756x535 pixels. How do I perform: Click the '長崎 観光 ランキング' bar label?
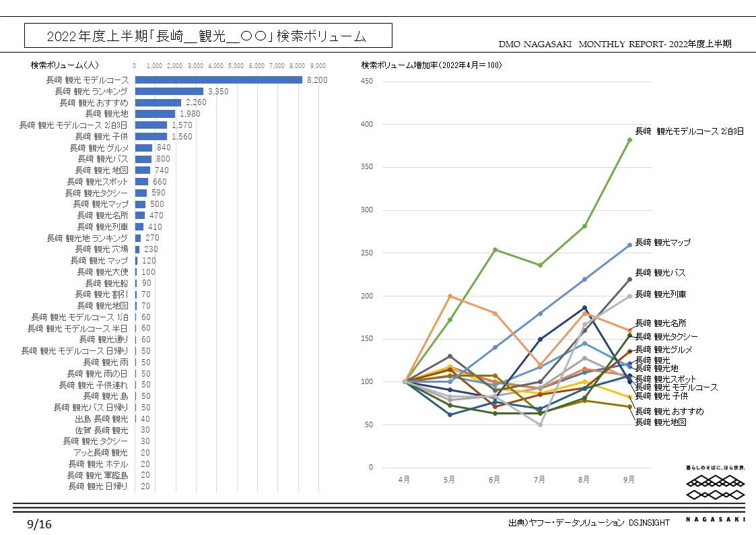point(92,91)
